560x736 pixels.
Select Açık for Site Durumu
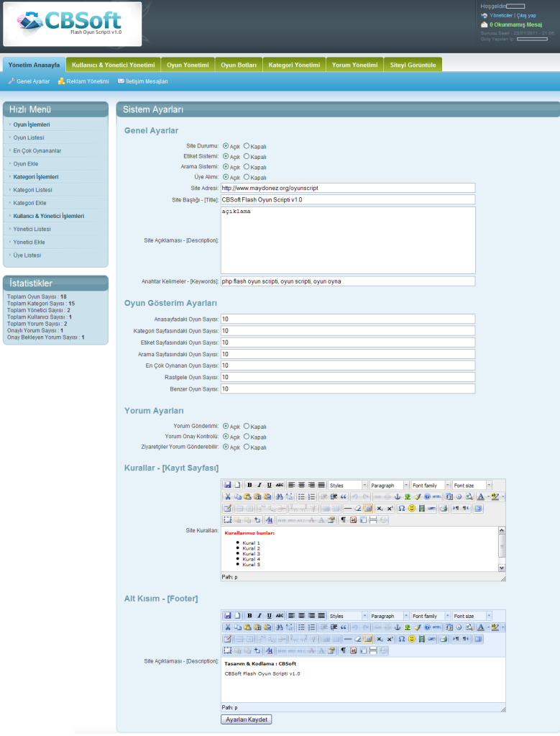(x=226, y=146)
